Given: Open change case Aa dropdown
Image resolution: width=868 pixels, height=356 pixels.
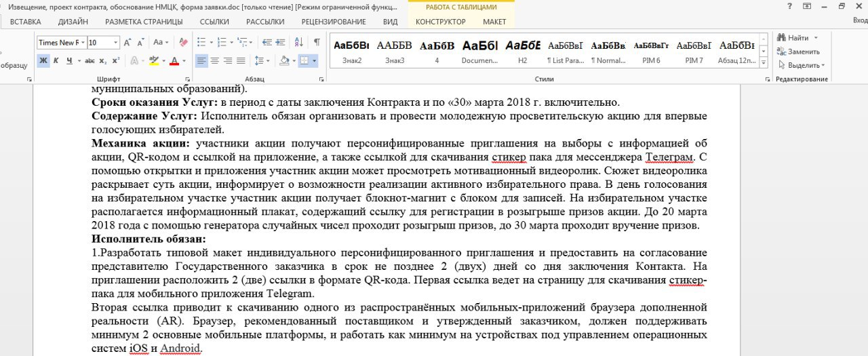Looking at the screenshot, I should click(161, 42).
